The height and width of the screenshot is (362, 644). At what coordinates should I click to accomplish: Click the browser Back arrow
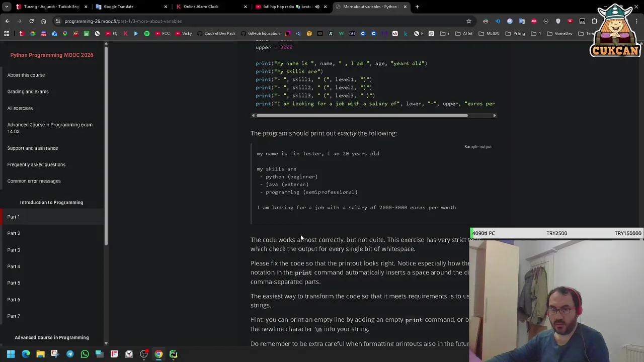tap(7, 21)
